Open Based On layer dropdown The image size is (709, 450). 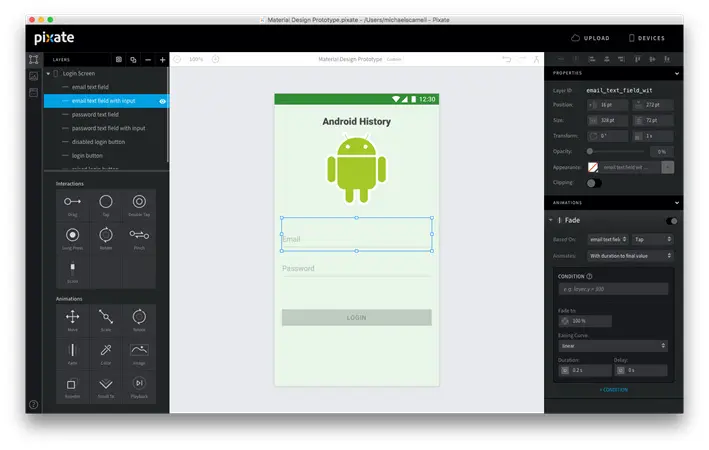[x=608, y=239]
